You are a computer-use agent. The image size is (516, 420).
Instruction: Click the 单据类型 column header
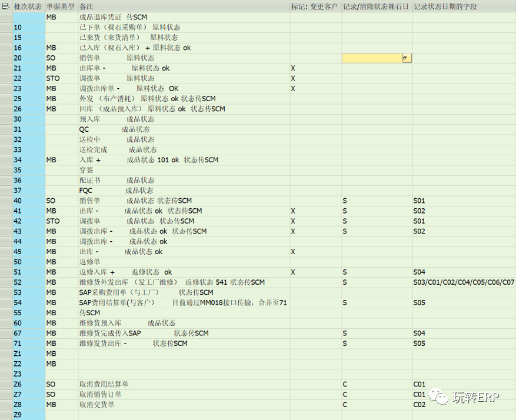(61, 6)
